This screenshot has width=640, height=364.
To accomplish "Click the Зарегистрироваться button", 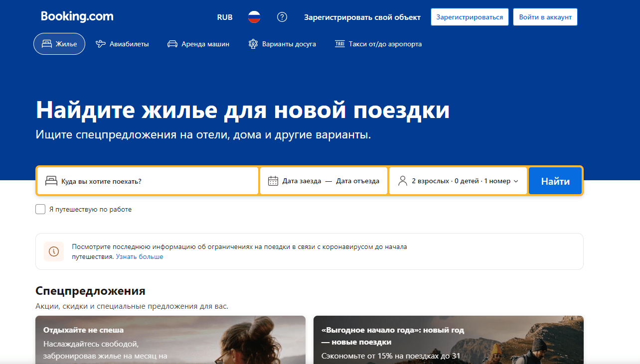I will tap(470, 17).
